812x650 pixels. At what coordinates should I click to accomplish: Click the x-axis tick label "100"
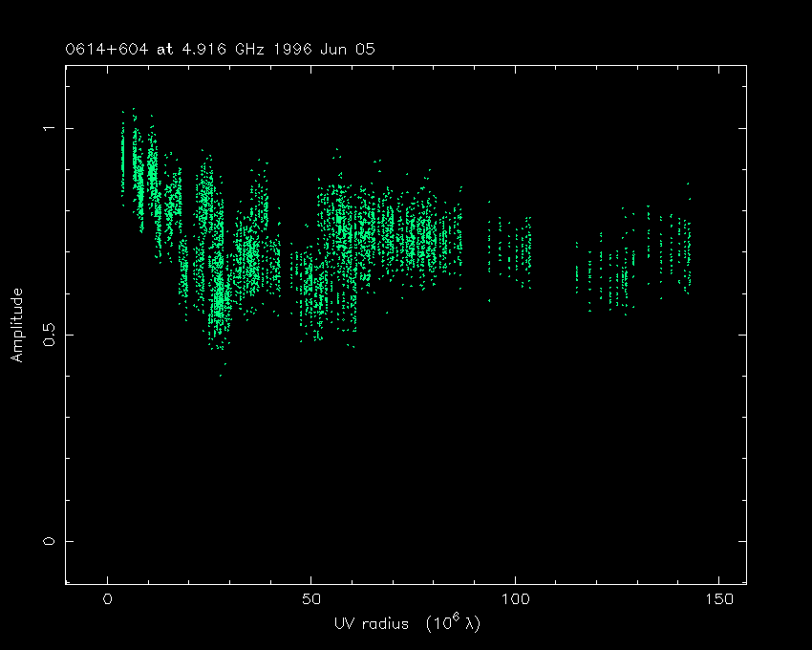pyautogui.click(x=515, y=599)
